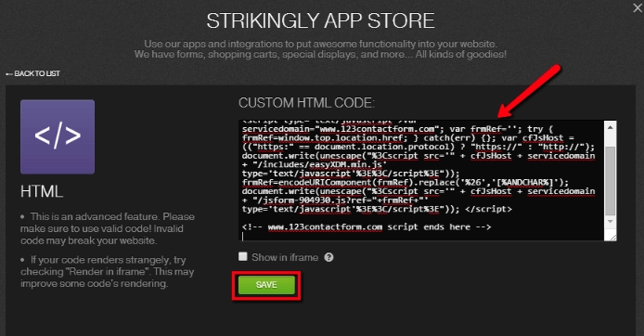Click the code box scrollbar down arrow

pos(611,222)
